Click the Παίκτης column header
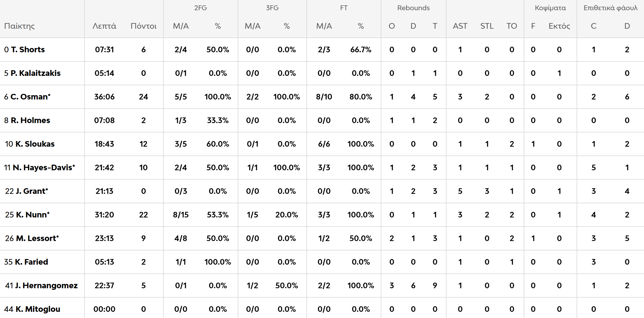The width and height of the screenshot is (644, 318). pos(20,26)
